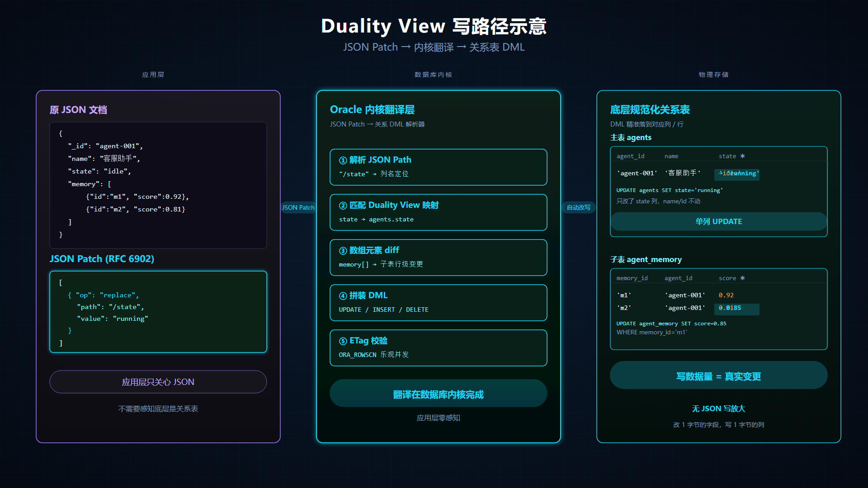Click the circled number ① icon
This screenshot has width=868, height=488.
(343, 160)
